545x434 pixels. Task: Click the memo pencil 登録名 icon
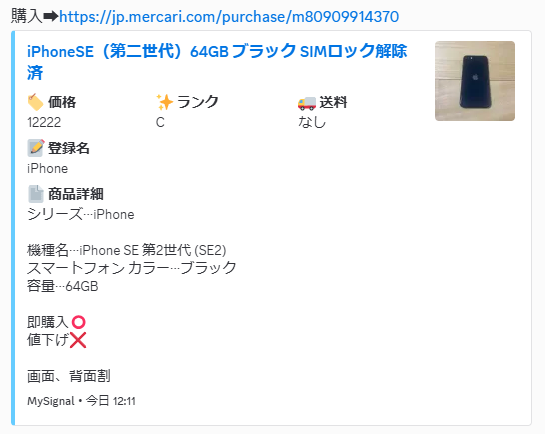[x=35, y=148]
